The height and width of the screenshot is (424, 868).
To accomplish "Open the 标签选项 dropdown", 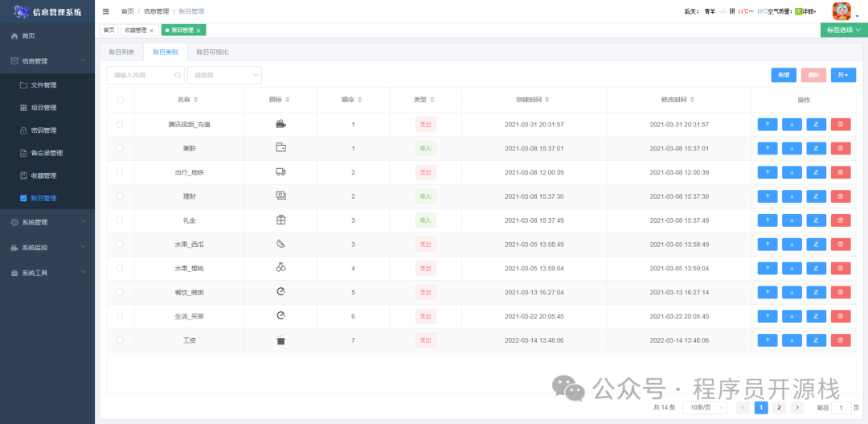I will pyautogui.click(x=844, y=30).
